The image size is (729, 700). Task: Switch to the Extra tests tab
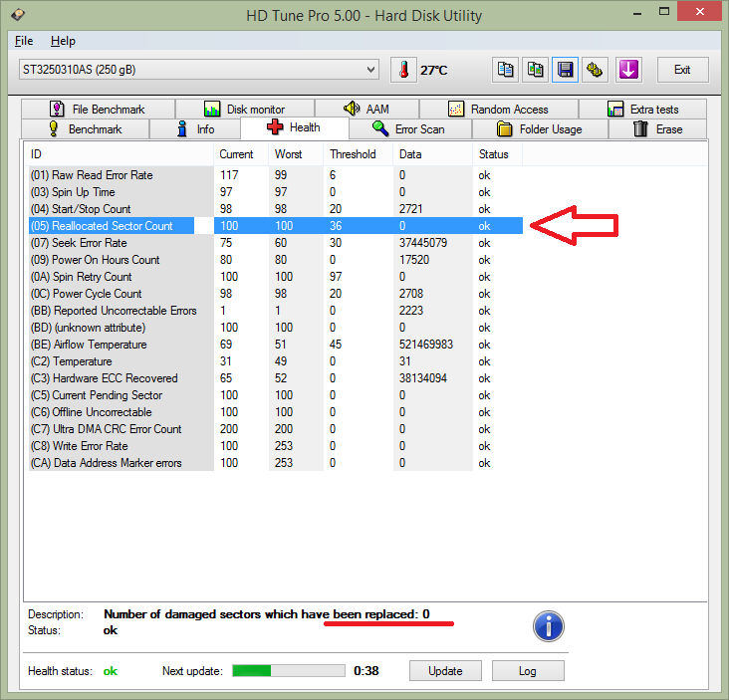(642, 110)
